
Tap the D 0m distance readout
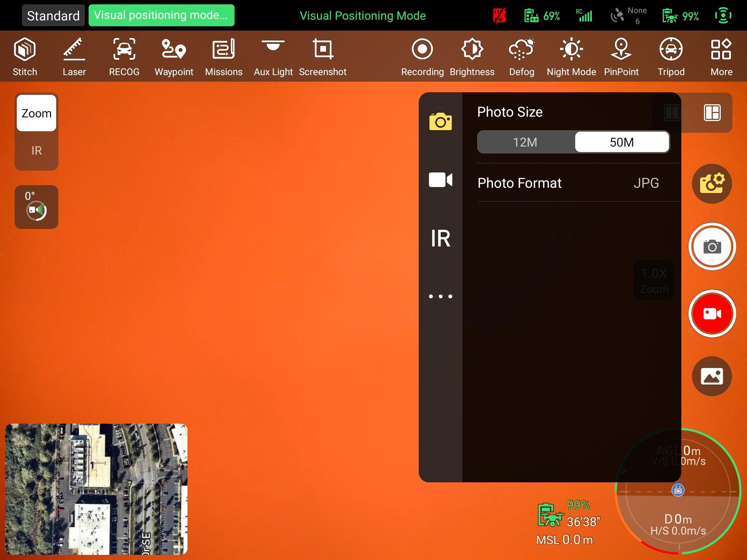click(678, 519)
